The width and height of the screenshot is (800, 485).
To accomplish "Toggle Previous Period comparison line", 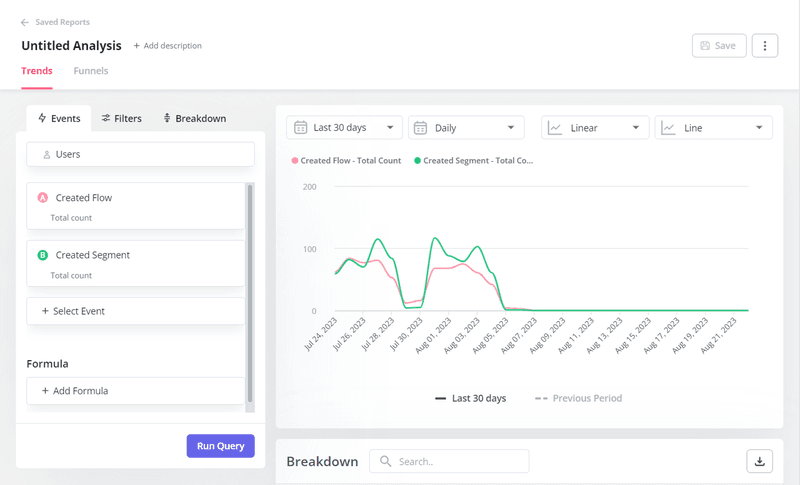I will [x=579, y=398].
